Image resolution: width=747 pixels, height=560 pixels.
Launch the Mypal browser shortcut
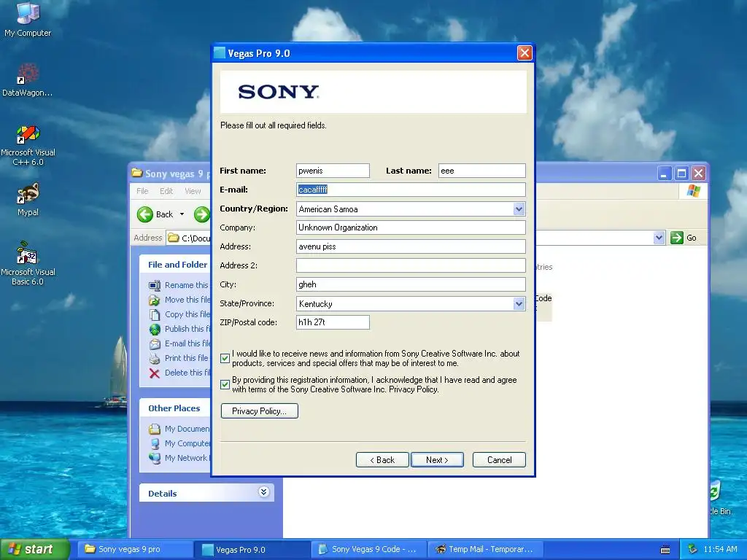(x=28, y=199)
